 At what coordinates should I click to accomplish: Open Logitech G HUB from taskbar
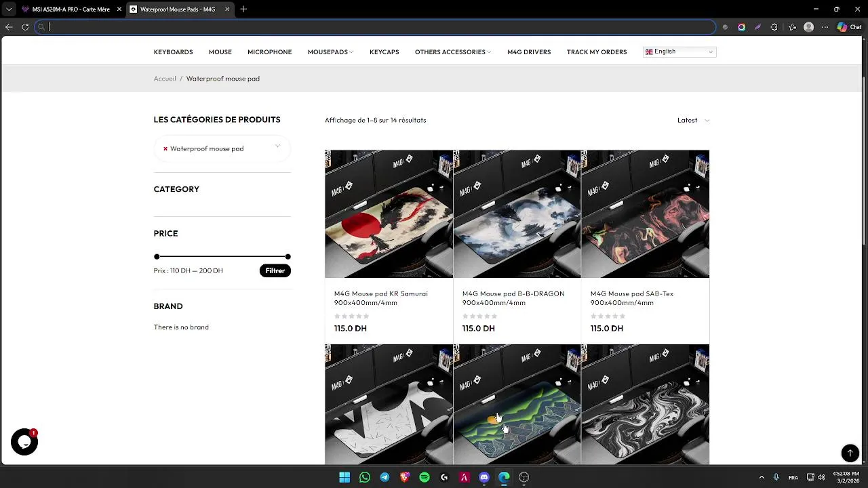(x=444, y=477)
